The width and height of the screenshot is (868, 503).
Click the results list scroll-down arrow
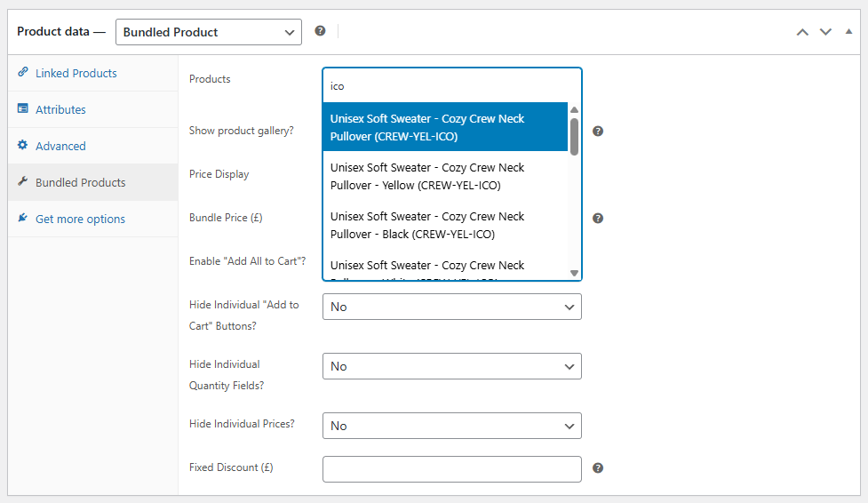[574, 273]
